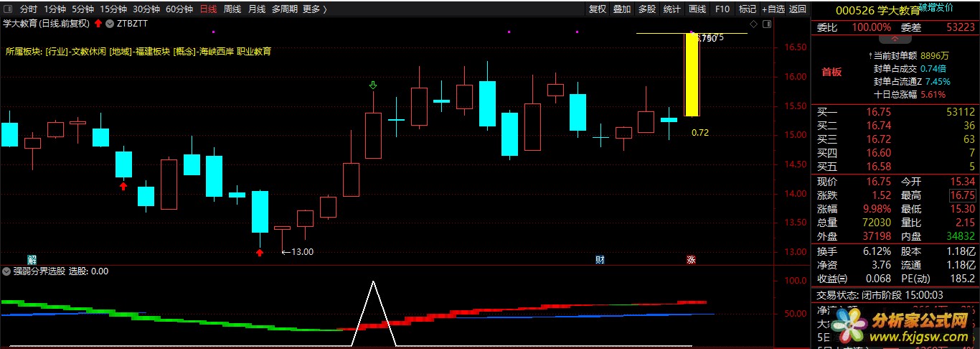Click the 标记 mark button
This screenshot has height=349, width=980.
tap(748, 9)
